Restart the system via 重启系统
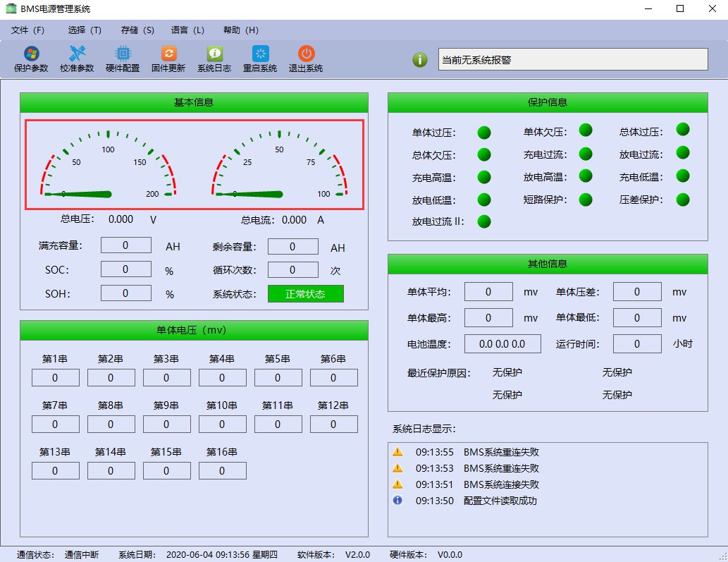The width and height of the screenshot is (728, 562). coord(259,58)
